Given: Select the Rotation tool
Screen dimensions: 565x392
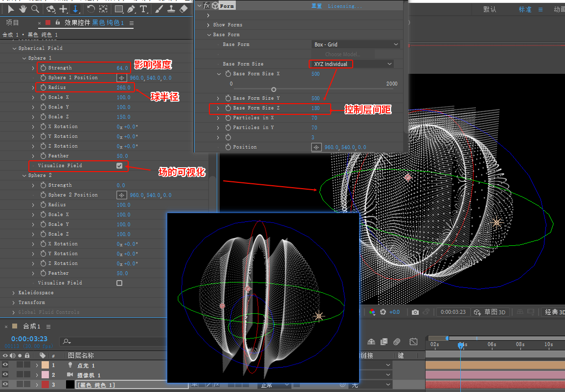Looking at the screenshot, I should pos(91,9).
